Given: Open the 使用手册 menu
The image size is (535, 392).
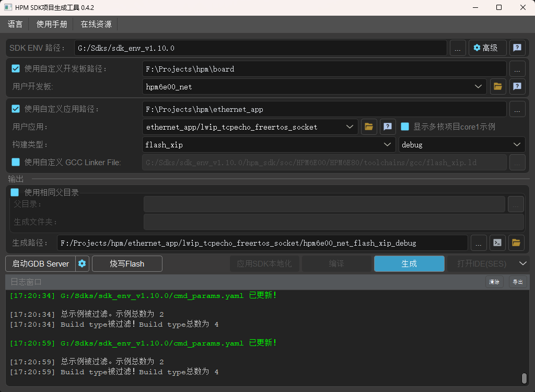Looking at the screenshot, I should [x=51, y=24].
